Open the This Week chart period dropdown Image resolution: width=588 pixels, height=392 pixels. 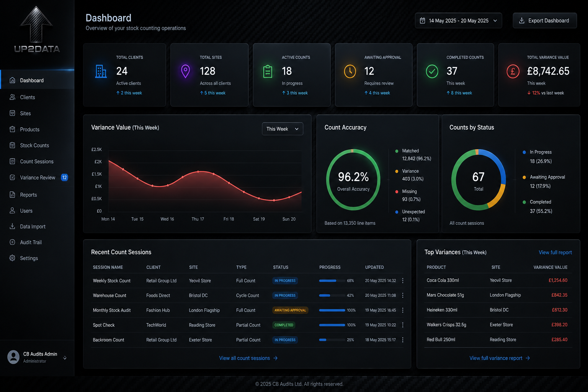(283, 129)
